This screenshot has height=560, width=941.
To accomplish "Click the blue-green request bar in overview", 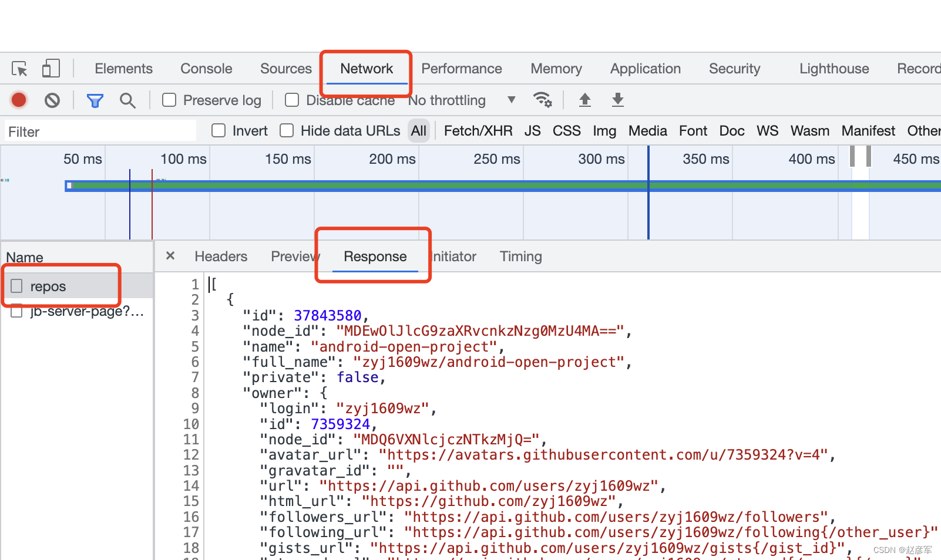I will [x=503, y=185].
